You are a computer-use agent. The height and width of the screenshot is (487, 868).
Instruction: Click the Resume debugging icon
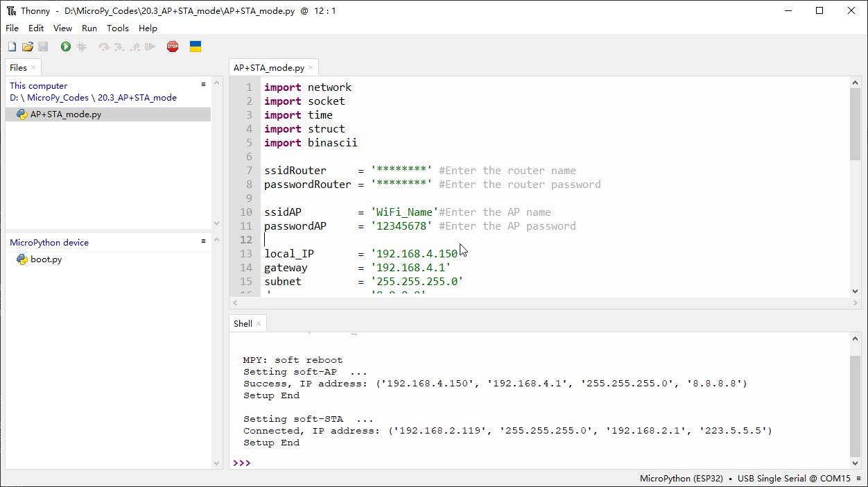point(150,46)
